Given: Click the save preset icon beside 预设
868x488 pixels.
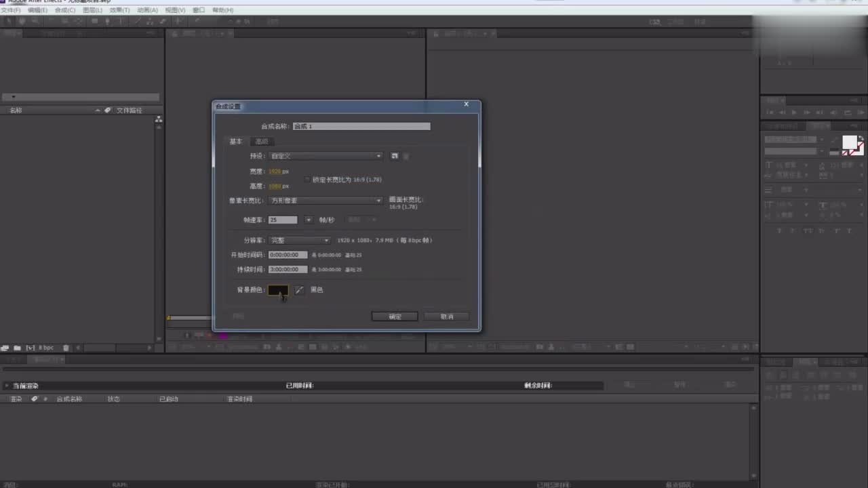Looking at the screenshot, I should 395,156.
